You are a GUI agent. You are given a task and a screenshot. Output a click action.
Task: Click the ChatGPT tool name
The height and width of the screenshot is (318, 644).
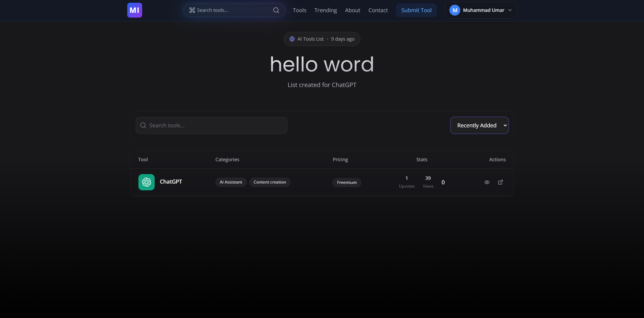[171, 182]
